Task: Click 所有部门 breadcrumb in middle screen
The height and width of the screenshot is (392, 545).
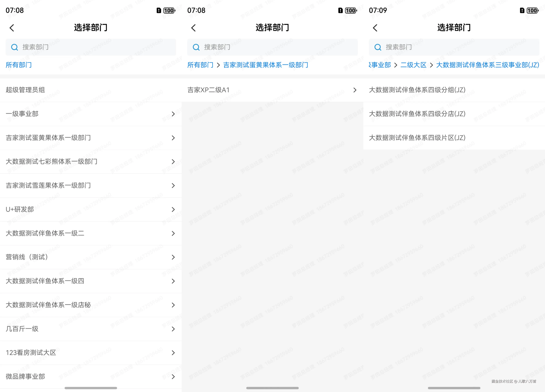Action: point(200,65)
